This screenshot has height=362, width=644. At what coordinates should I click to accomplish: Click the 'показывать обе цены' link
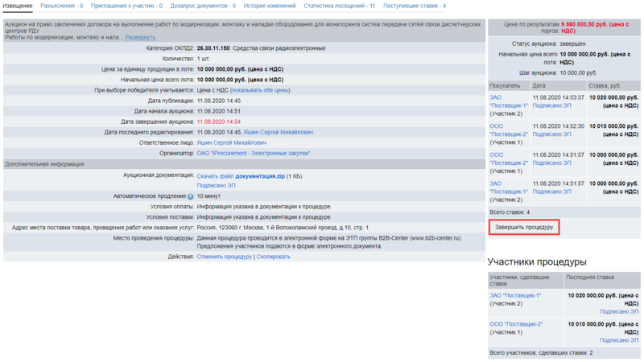[260, 90]
